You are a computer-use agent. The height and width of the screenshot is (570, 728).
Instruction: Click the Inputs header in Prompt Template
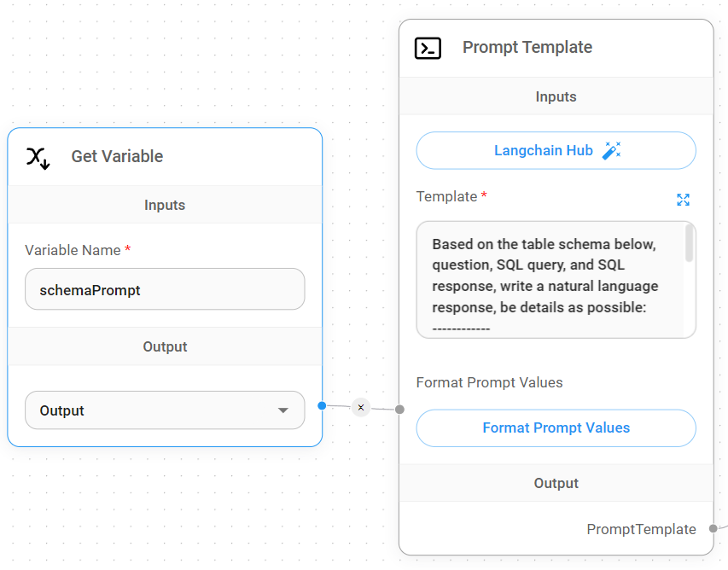(x=556, y=96)
